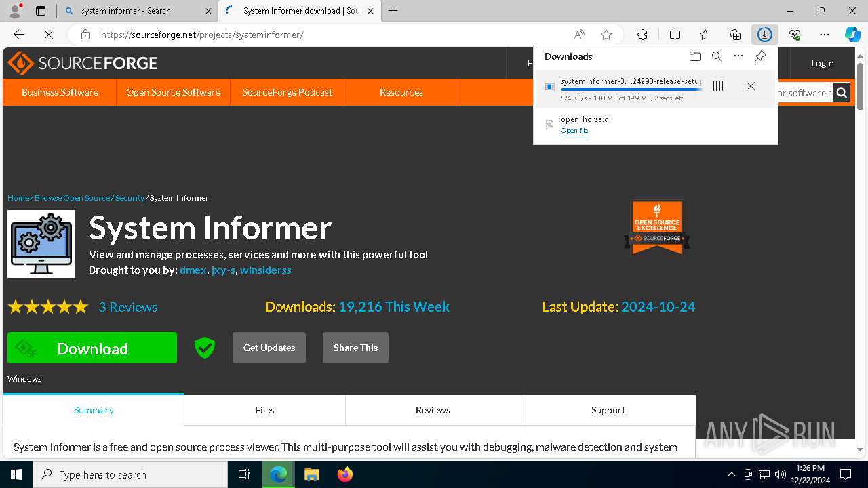Select the Support tab
868x488 pixels.
608,410
